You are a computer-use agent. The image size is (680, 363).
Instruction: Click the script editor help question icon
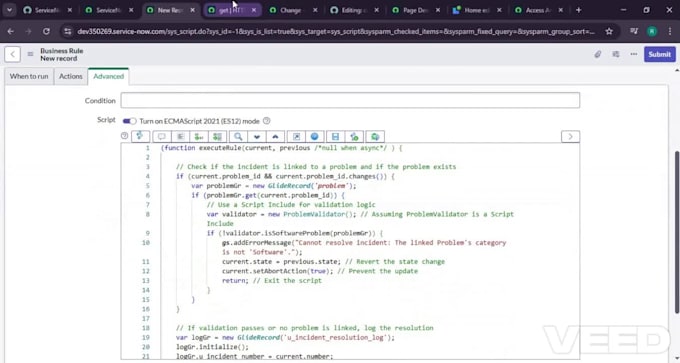tap(124, 136)
